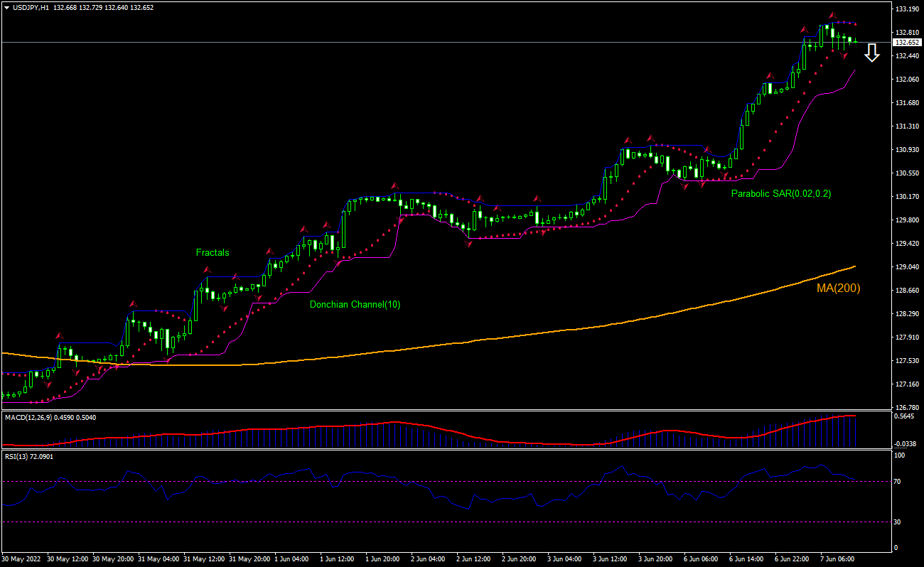
Task: Click the downward fractal arrow below recent candles
Action: [844, 55]
